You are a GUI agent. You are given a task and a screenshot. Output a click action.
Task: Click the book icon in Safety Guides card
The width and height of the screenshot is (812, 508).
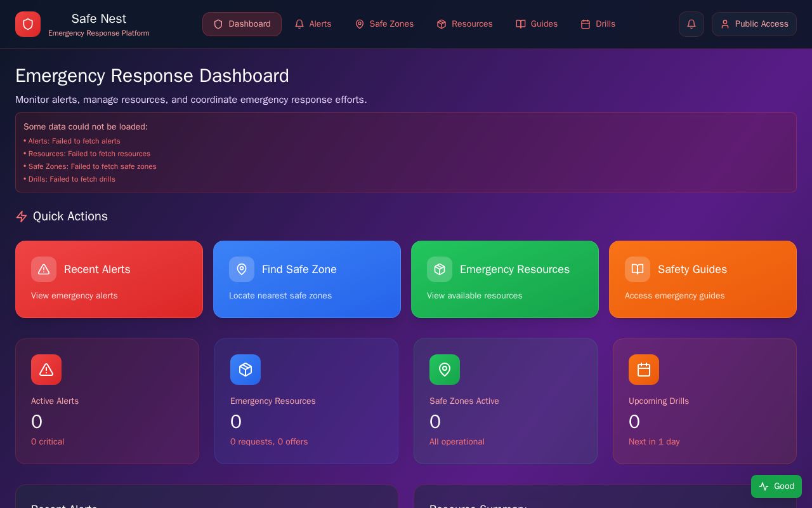tap(638, 269)
